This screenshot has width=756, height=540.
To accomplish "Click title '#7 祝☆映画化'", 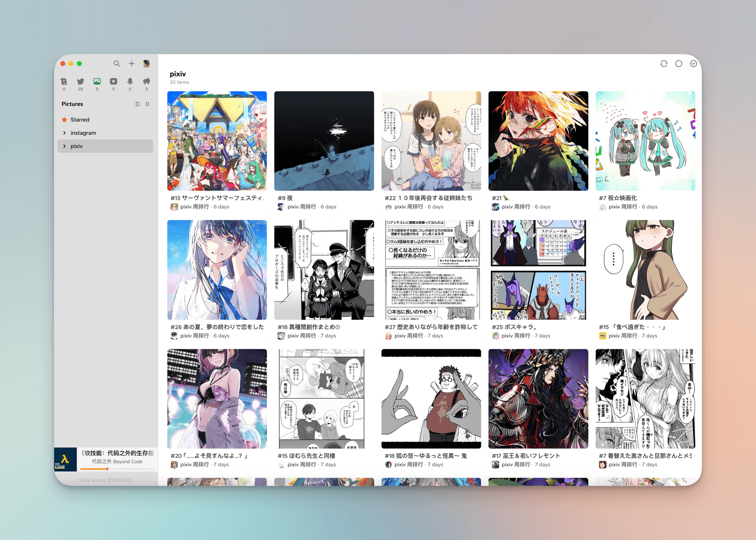I will coord(618,198).
